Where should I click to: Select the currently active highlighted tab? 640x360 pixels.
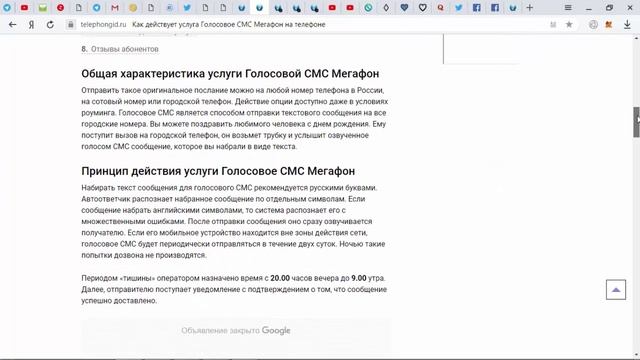coord(259,7)
